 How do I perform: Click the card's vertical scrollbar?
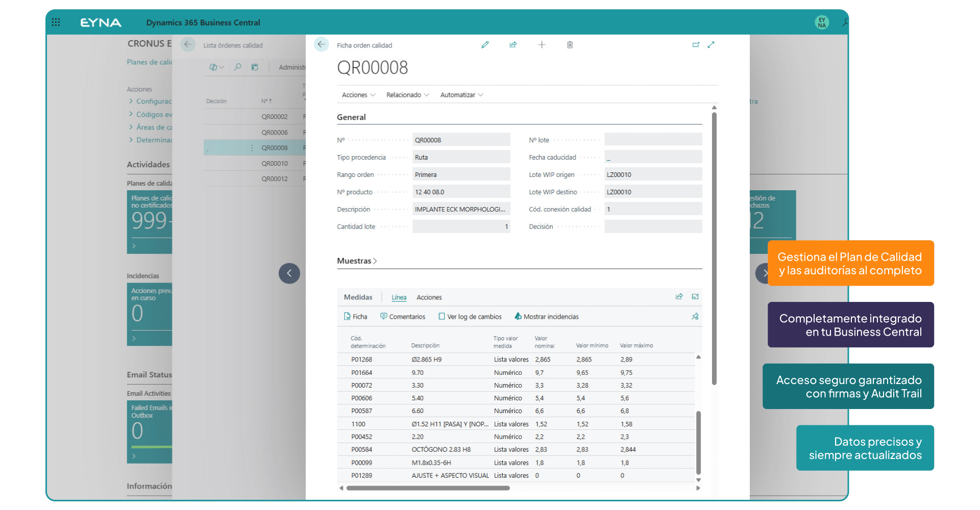(x=714, y=248)
